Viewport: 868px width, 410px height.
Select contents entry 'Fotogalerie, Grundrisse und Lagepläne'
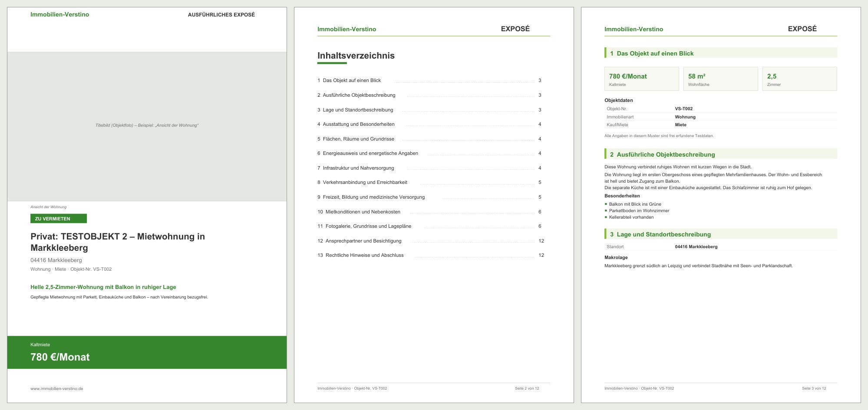[x=429, y=226]
